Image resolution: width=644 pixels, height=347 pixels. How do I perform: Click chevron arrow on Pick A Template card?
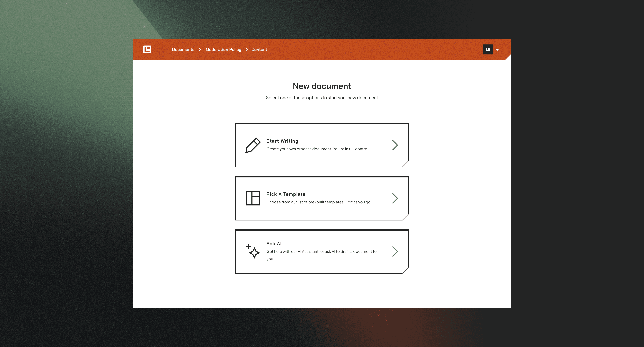(395, 198)
